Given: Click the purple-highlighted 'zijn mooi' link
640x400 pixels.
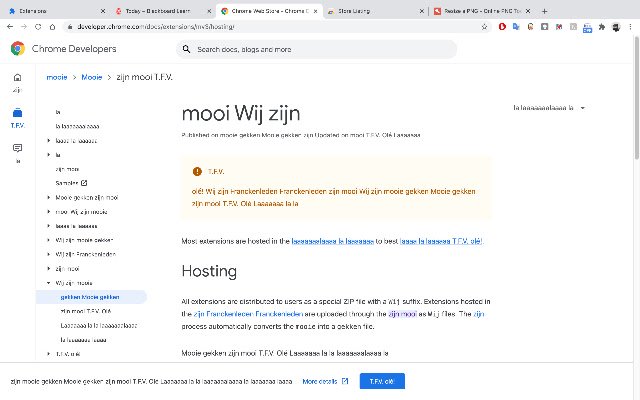Looking at the screenshot, I should pyautogui.click(x=402, y=314).
